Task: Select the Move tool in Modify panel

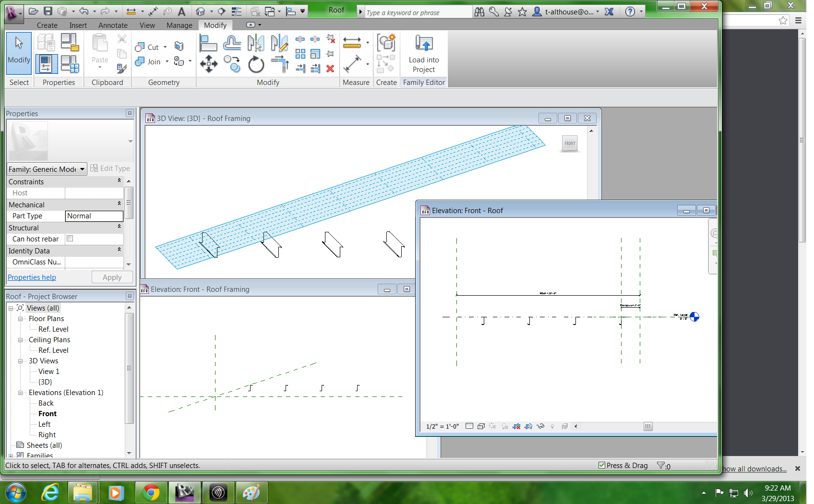Action: 208,63
